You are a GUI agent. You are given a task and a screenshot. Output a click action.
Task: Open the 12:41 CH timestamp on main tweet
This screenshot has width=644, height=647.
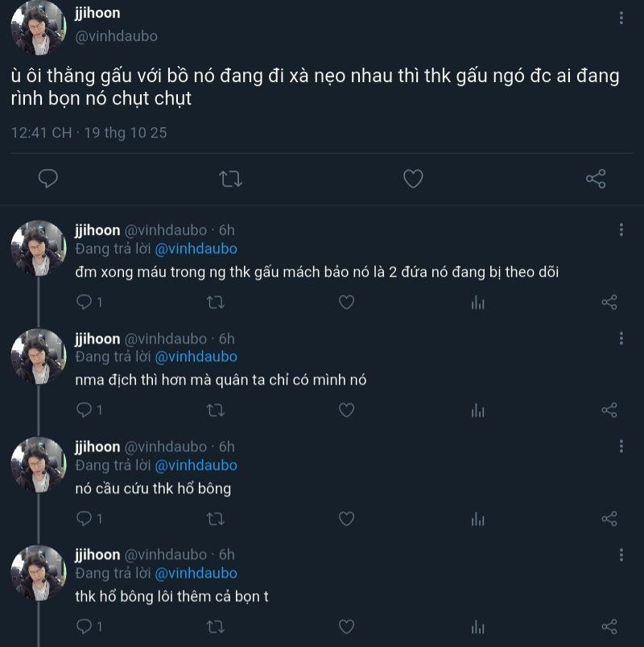click(x=41, y=133)
